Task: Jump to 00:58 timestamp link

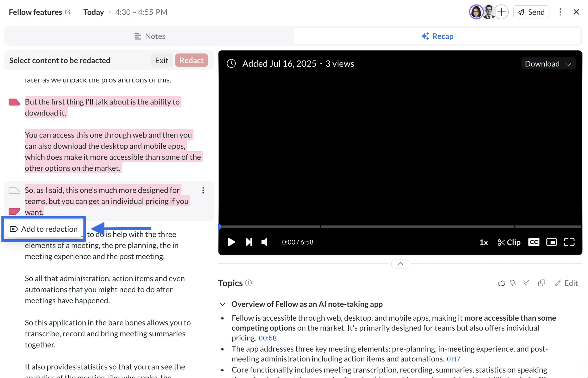Action: pyautogui.click(x=268, y=338)
